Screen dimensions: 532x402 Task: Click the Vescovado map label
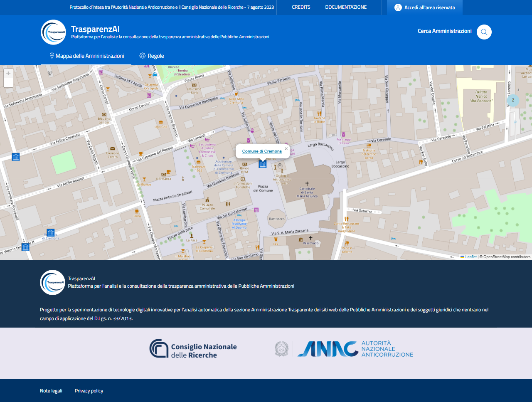(x=310, y=243)
